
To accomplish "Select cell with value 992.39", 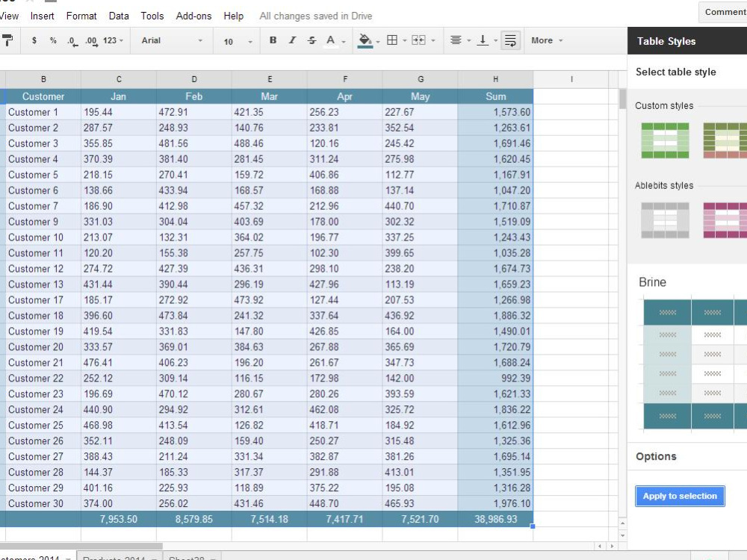I will coord(495,379).
